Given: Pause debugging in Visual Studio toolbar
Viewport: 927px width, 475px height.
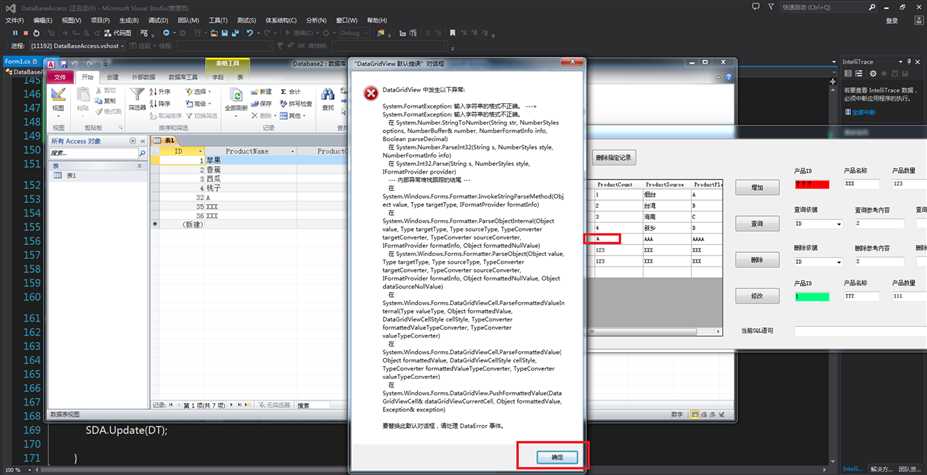Looking at the screenshot, I should [15, 33].
